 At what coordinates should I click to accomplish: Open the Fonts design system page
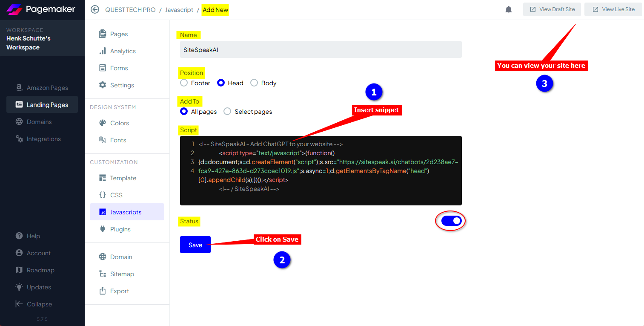coord(127,140)
